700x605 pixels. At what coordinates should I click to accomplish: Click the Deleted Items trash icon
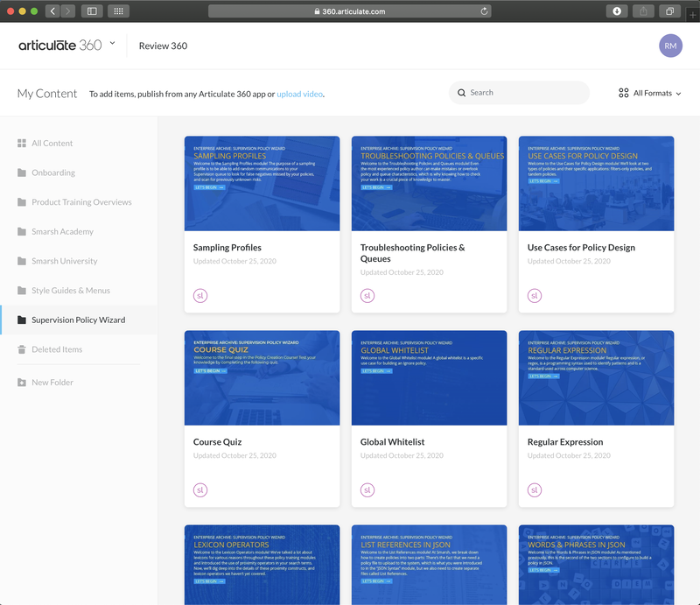22,349
